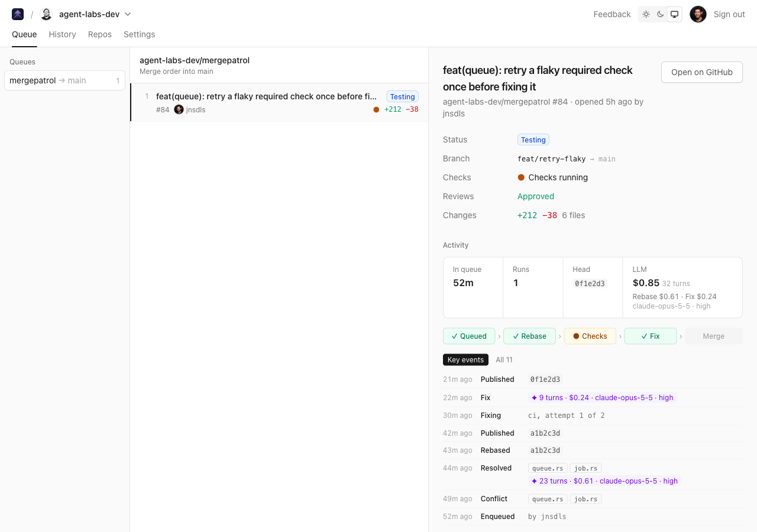Switch to dark theme moon icon
The image size is (757, 532).
click(x=660, y=14)
